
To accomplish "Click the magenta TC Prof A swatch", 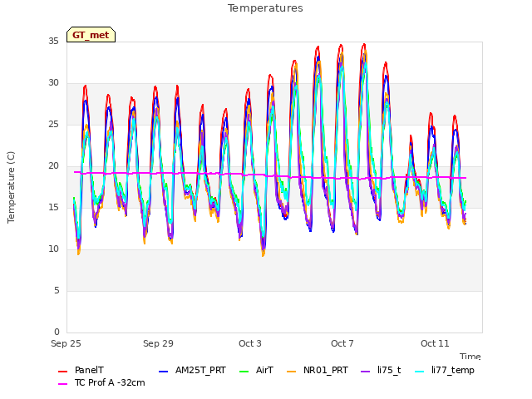I will (63, 384).
